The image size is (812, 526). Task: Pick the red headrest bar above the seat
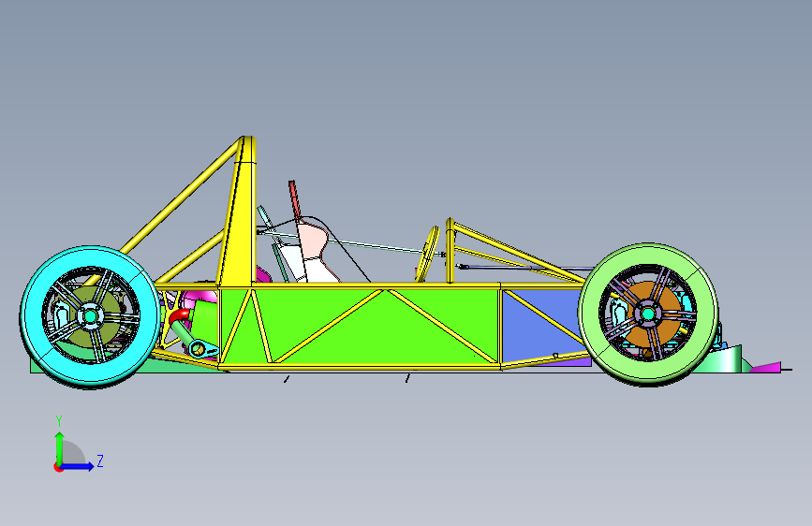[x=294, y=199]
